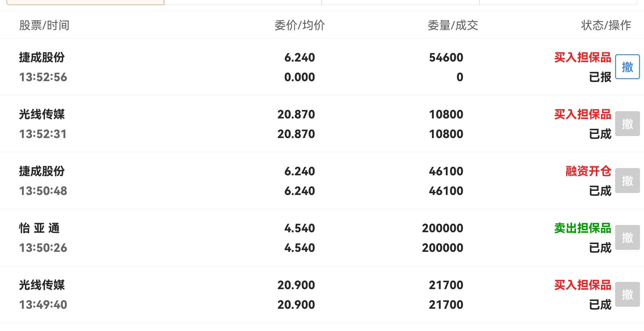Click the greyed 撤 for 怡亚通 order
The width and height of the screenshot is (644, 331).
coord(627,237)
